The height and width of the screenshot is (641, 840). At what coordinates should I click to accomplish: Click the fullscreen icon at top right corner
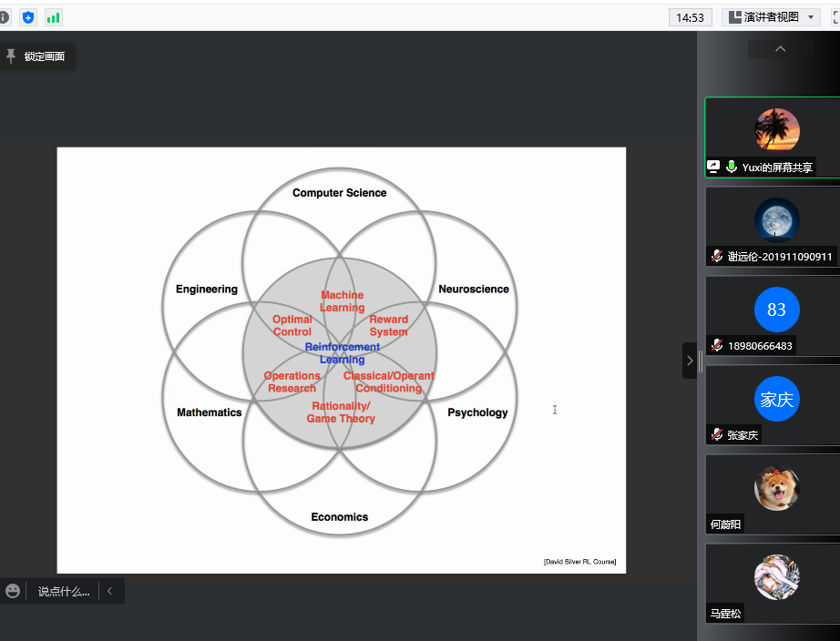coord(835,17)
